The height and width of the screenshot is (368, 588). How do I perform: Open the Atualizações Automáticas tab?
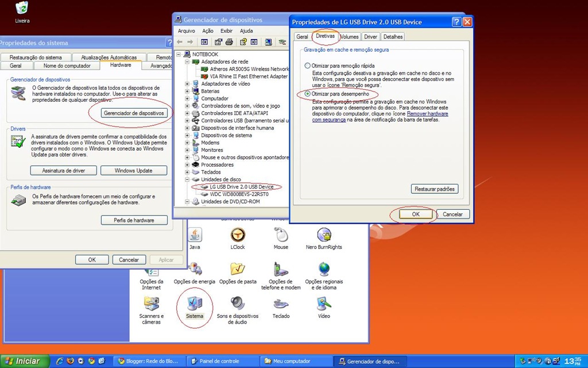point(109,57)
